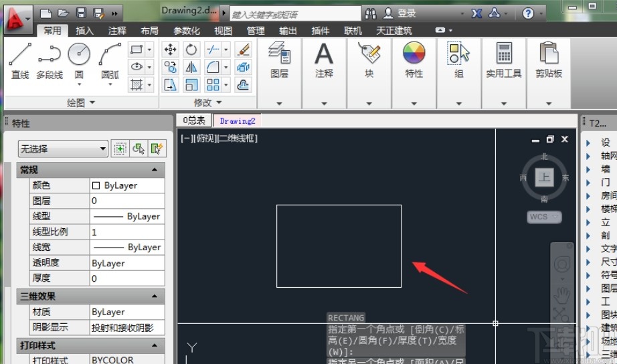Click the Erase tool icon
This screenshot has width=617, height=364.
coord(243,50)
